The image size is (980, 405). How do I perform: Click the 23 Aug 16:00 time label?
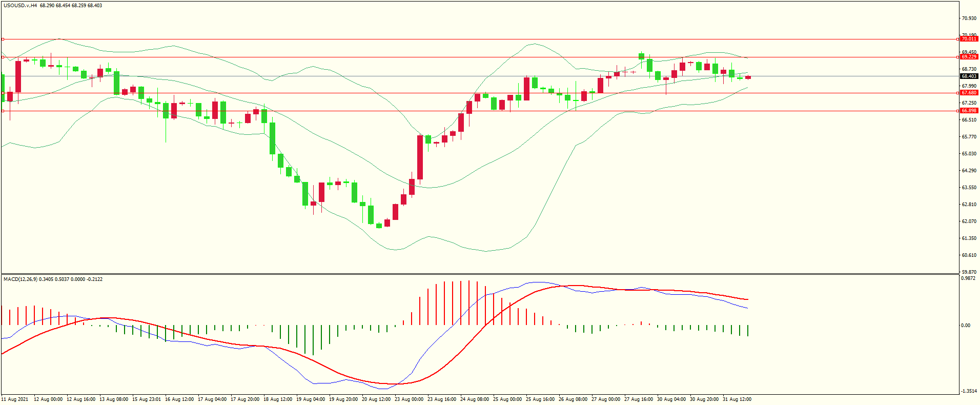442,399
